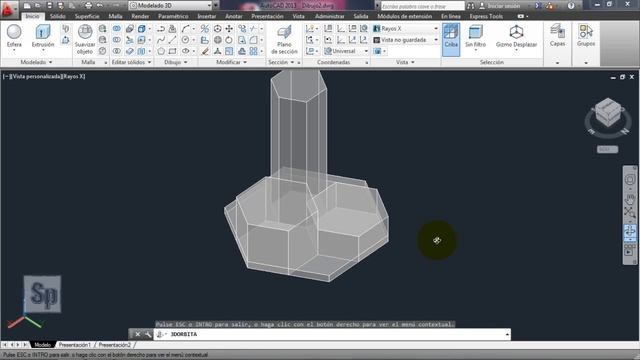This screenshot has width=640, height=360.
Task: Click the line tool in Dibujo panel
Action: pos(173,40)
